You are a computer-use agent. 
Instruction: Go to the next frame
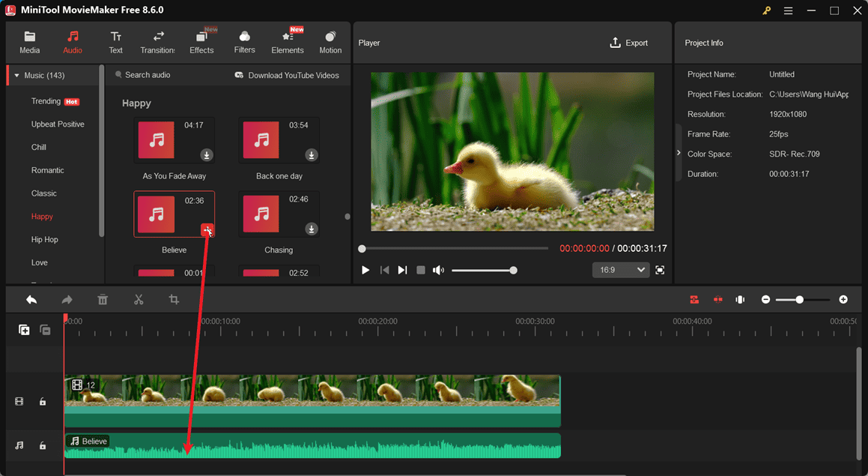pos(402,270)
